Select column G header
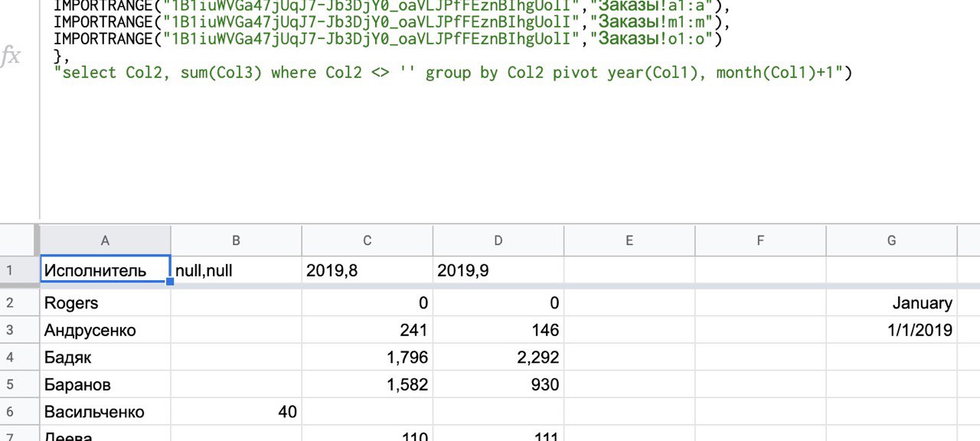 point(891,240)
